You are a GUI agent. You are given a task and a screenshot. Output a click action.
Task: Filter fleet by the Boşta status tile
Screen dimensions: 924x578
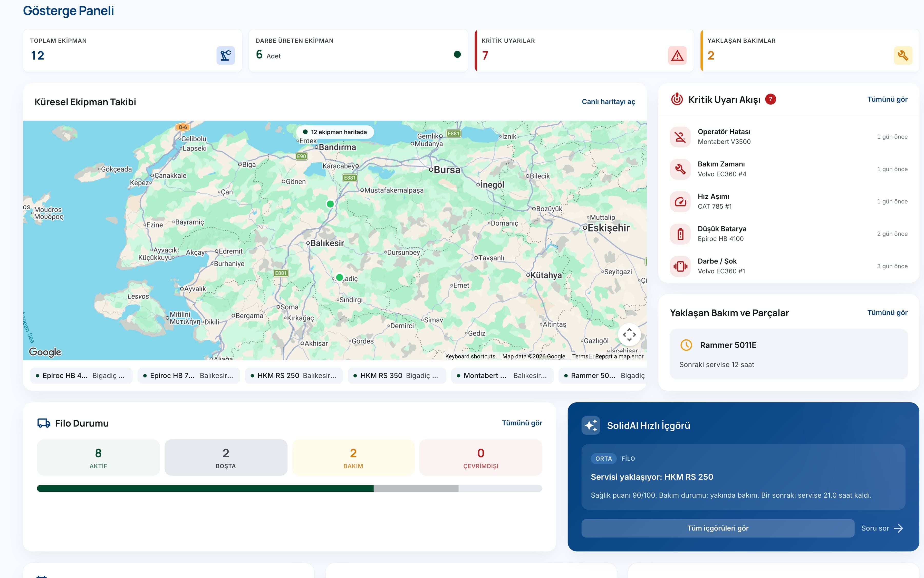tap(226, 458)
